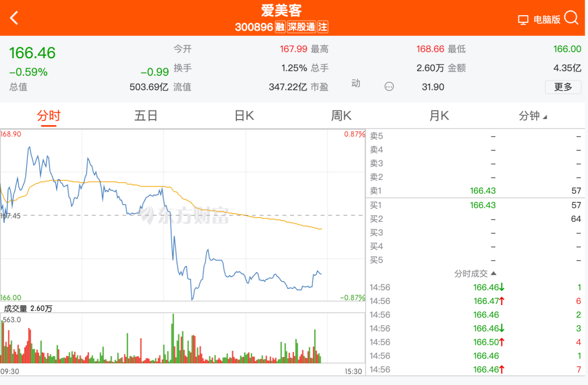This screenshot has width=588, height=385.
Task: Collapse the 分时成交 trade list
Action: pos(475,274)
